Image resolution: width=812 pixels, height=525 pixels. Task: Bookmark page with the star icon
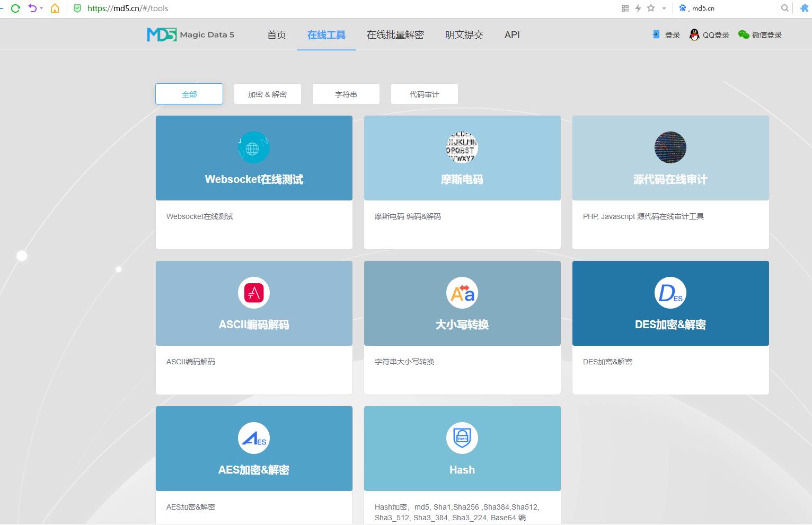click(x=651, y=8)
